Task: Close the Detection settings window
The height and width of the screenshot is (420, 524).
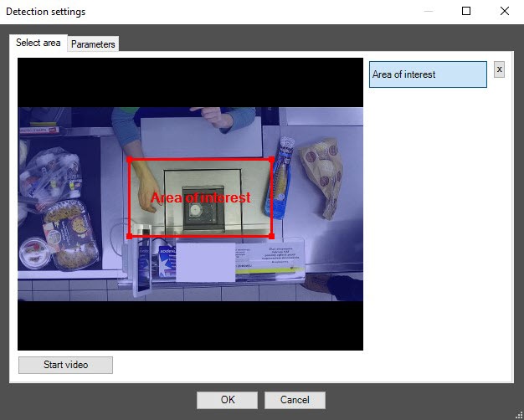Action: [x=505, y=11]
